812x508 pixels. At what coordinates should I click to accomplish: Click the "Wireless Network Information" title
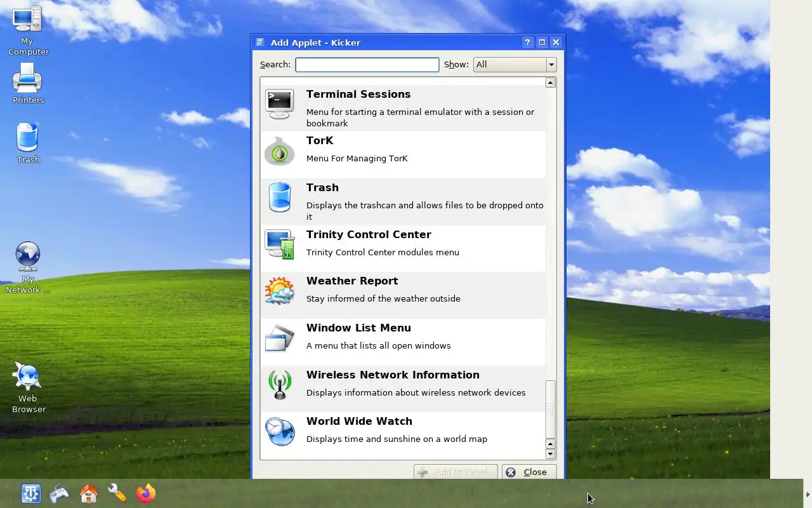393,375
